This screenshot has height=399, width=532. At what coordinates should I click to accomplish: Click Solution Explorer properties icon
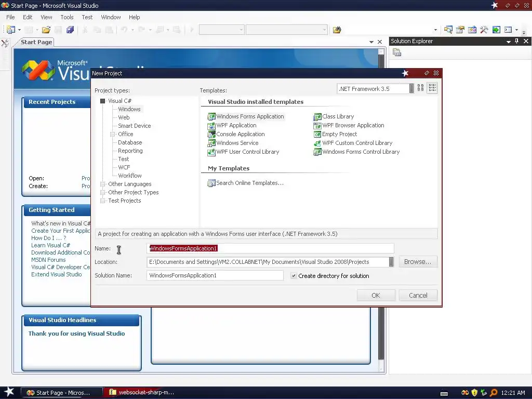tap(396, 52)
